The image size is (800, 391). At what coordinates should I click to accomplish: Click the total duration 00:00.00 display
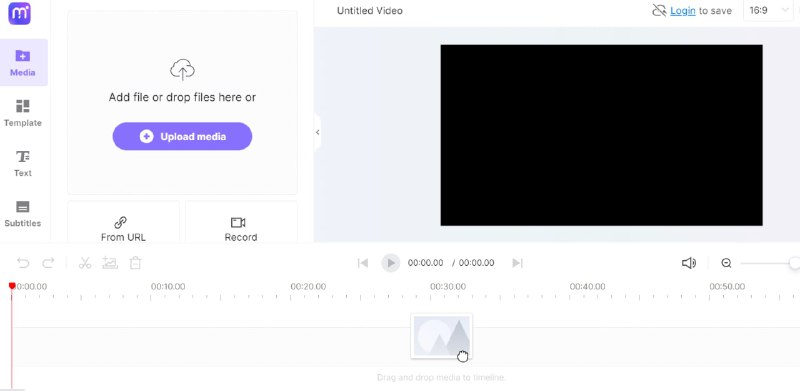click(x=477, y=263)
